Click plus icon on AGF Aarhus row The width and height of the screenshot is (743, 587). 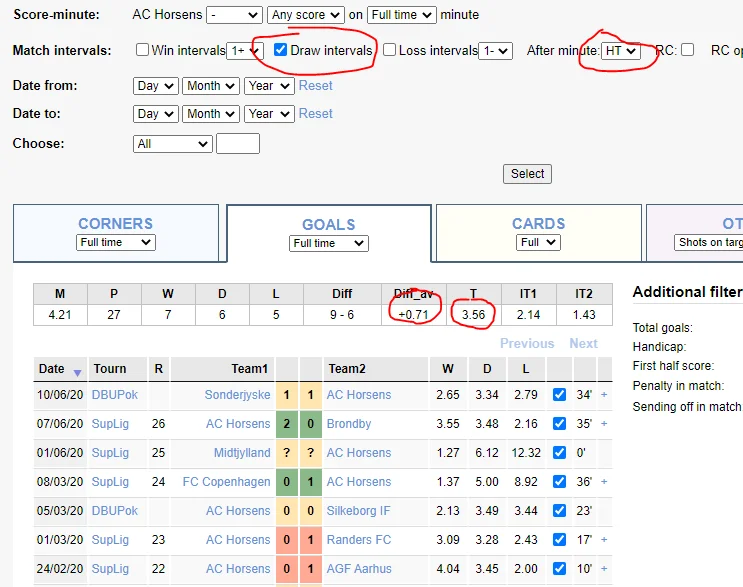tap(604, 569)
